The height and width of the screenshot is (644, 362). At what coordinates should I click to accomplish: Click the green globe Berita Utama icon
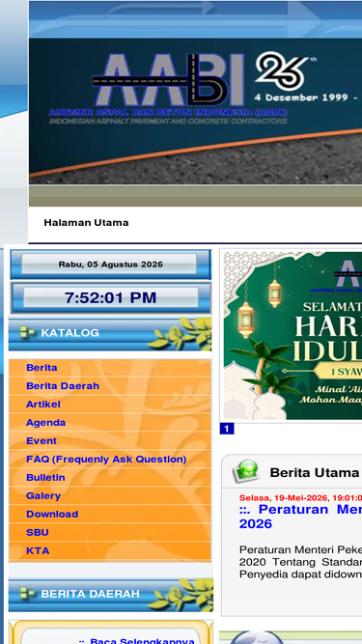pos(246,471)
